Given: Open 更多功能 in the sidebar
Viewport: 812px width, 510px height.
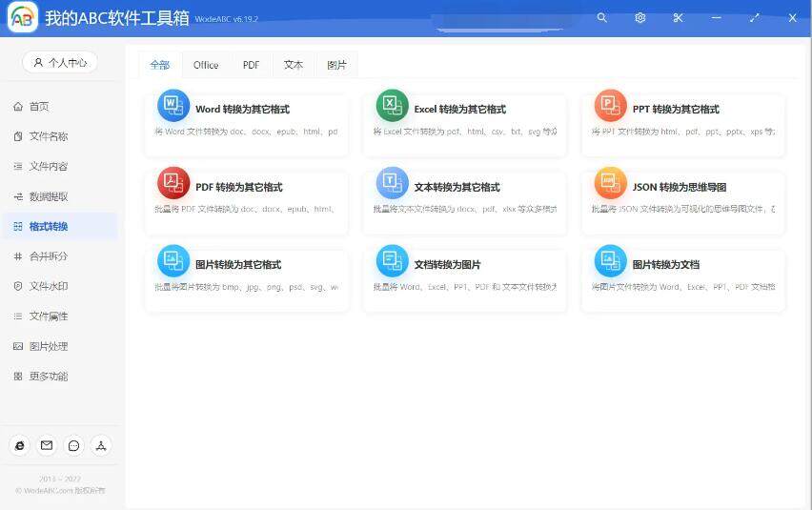Looking at the screenshot, I should point(59,377).
